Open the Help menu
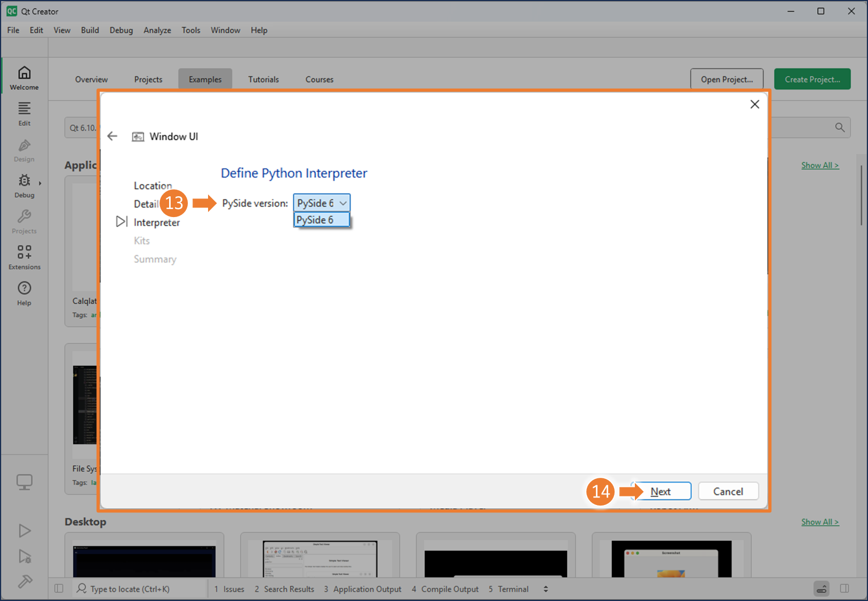This screenshot has height=601, width=868. click(259, 30)
